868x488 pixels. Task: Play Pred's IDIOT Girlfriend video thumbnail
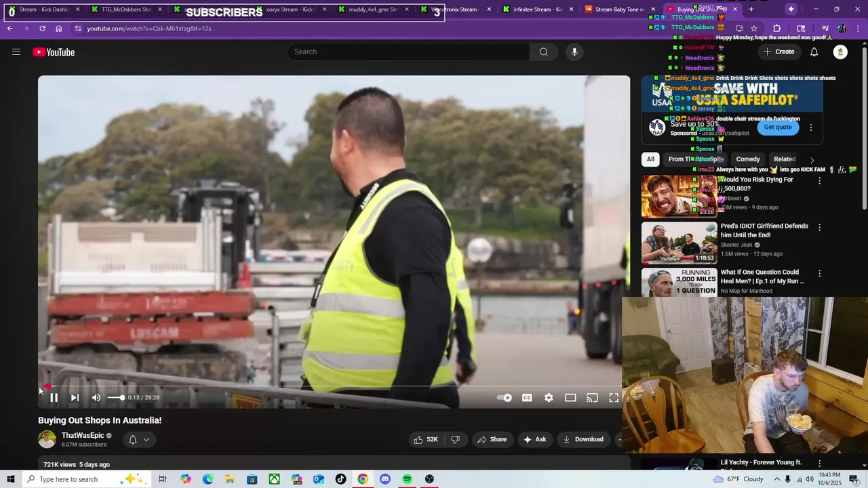(679, 243)
